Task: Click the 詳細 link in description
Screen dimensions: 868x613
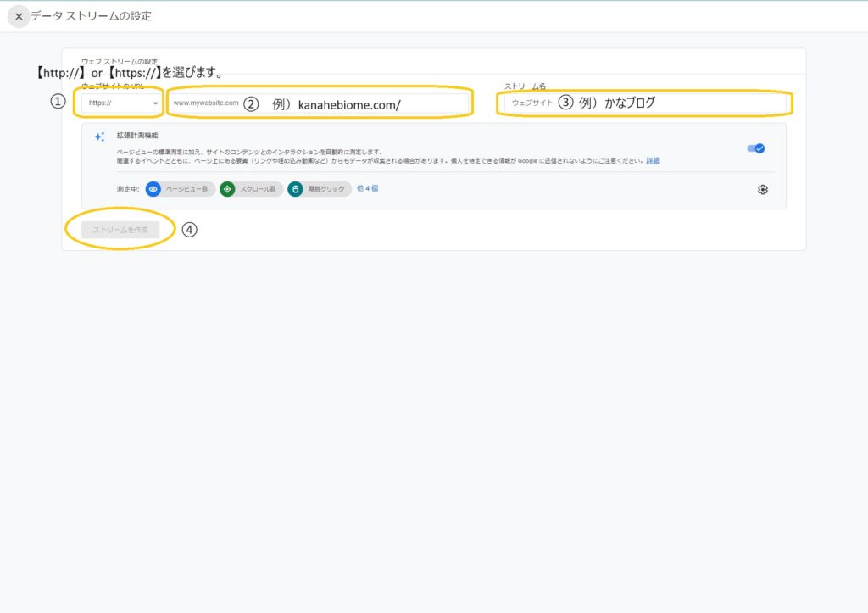Action: tap(653, 160)
